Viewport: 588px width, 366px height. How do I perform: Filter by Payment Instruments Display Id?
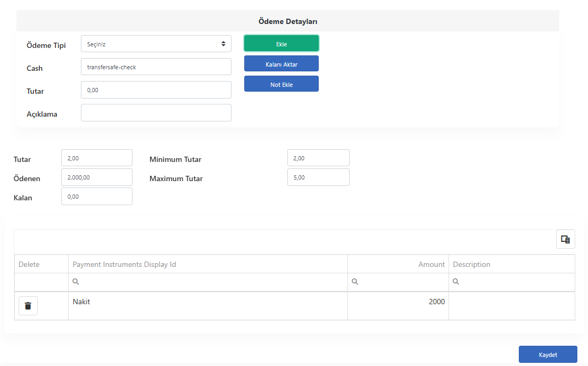[208, 282]
